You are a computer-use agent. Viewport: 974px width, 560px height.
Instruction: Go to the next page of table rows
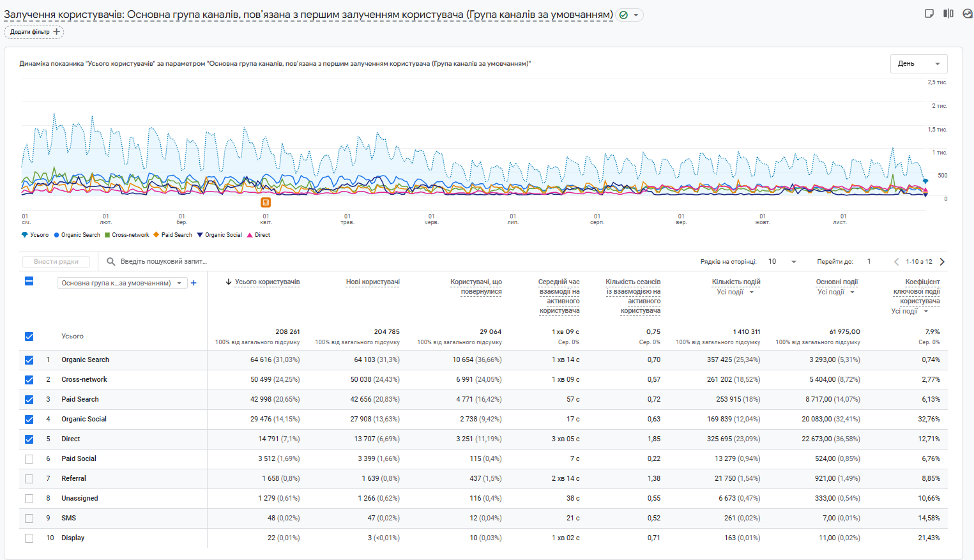click(942, 261)
